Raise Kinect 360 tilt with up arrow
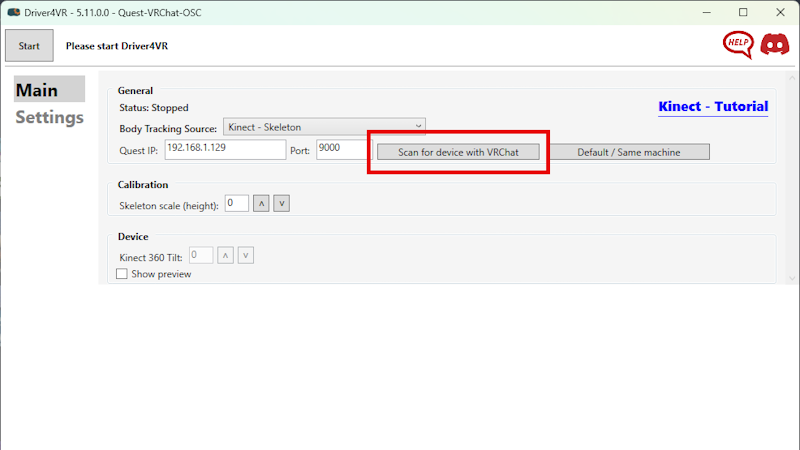This screenshot has height=450, width=800. click(x=226, y=255)
